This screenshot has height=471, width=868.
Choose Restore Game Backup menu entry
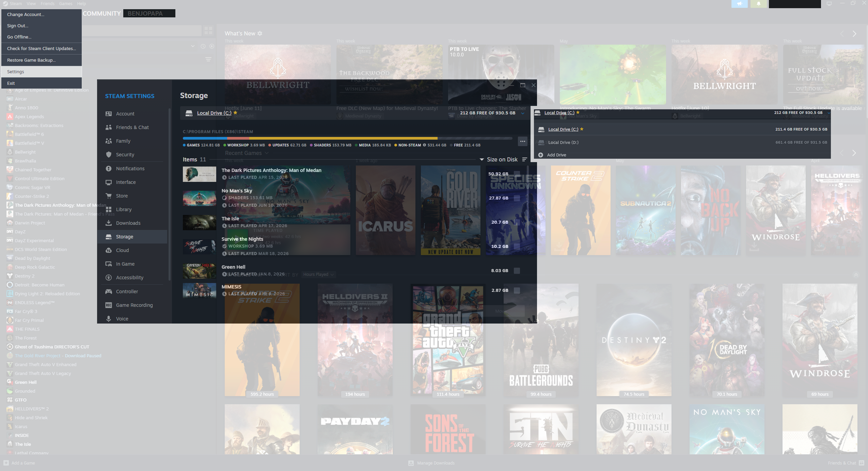tap(42, 60)
